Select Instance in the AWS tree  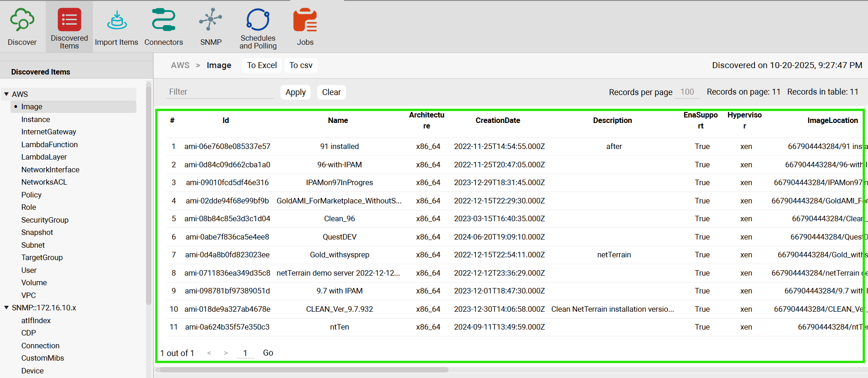[x=36, y=119]
